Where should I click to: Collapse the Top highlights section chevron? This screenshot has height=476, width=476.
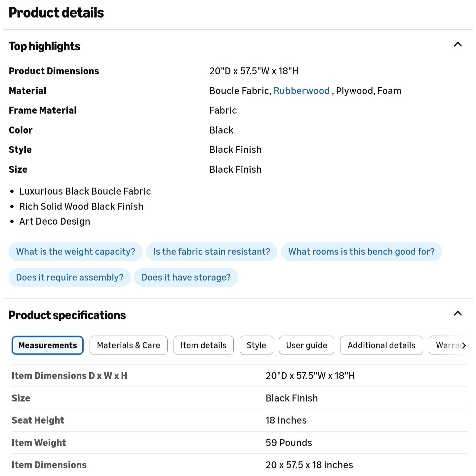[457, 45]
